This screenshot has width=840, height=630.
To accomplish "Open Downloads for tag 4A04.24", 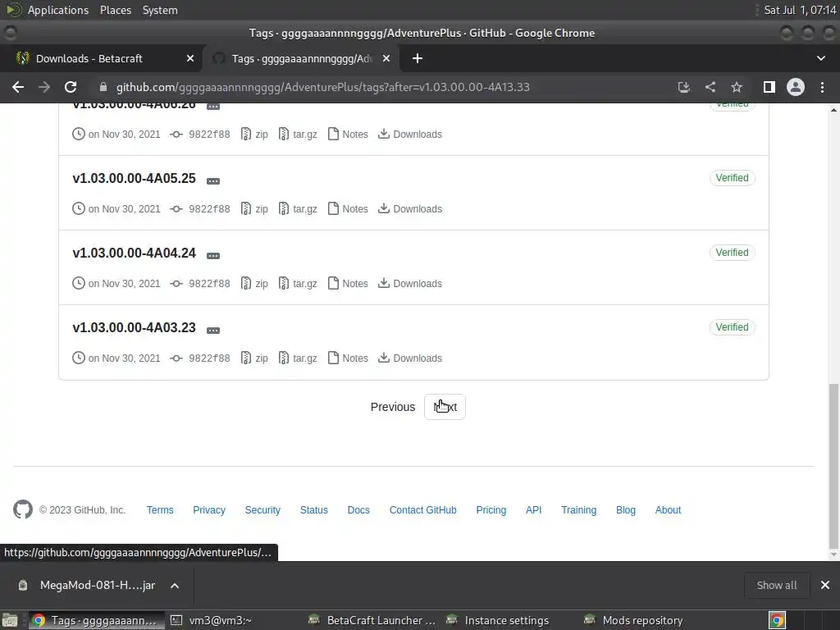I will (x=410, y=283).
